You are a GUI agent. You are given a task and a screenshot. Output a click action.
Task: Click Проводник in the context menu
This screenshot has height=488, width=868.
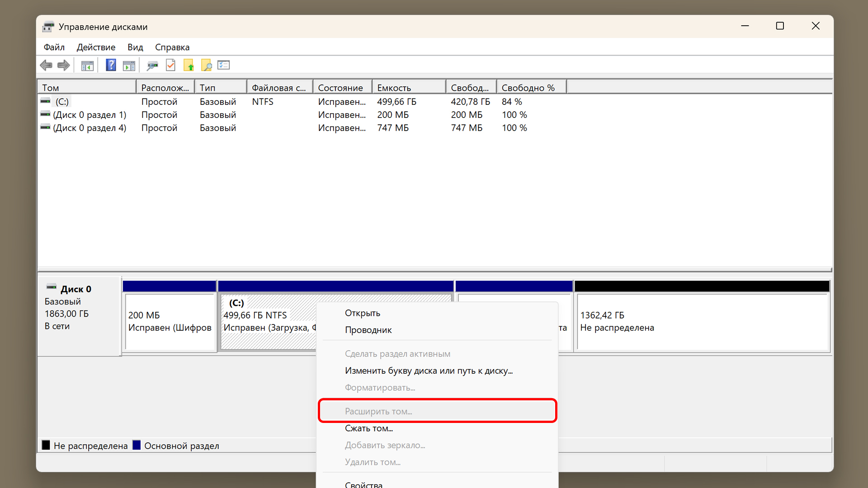pyautogui.click(x=368, y=330)
